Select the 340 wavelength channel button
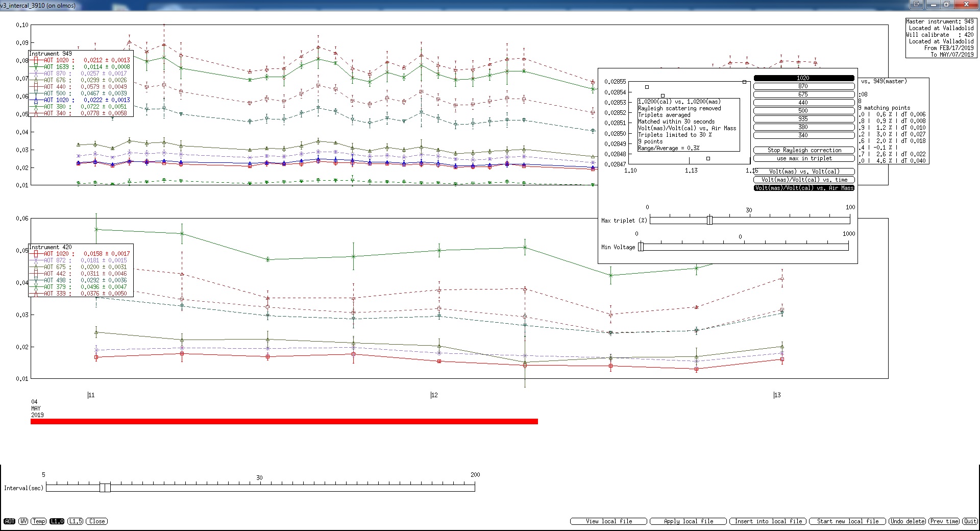This screenshot has height=531, width=980. (804, 135)
